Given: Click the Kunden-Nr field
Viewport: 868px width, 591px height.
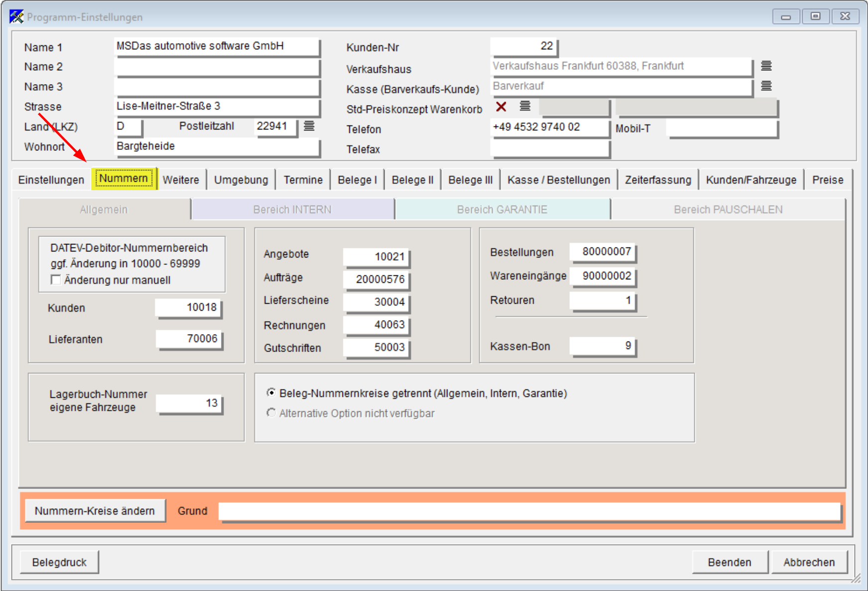Looking at the screenshot, I should click(524, 46).
